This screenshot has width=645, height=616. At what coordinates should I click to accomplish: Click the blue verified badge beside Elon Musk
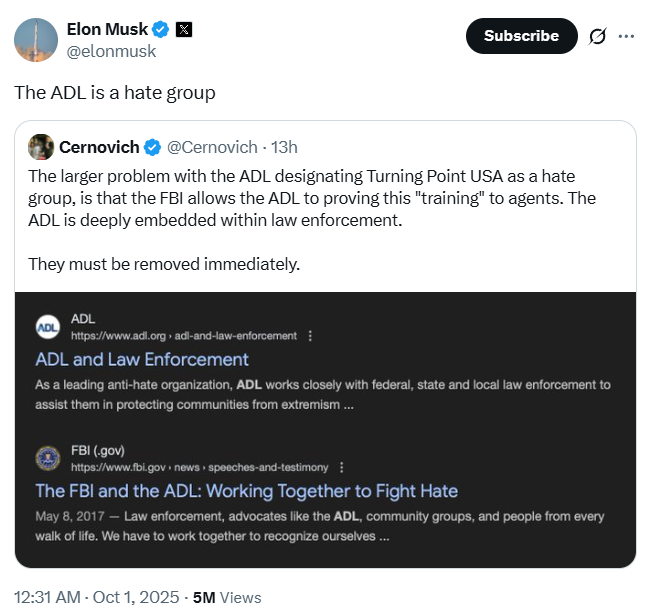click(x=160, y=29)
